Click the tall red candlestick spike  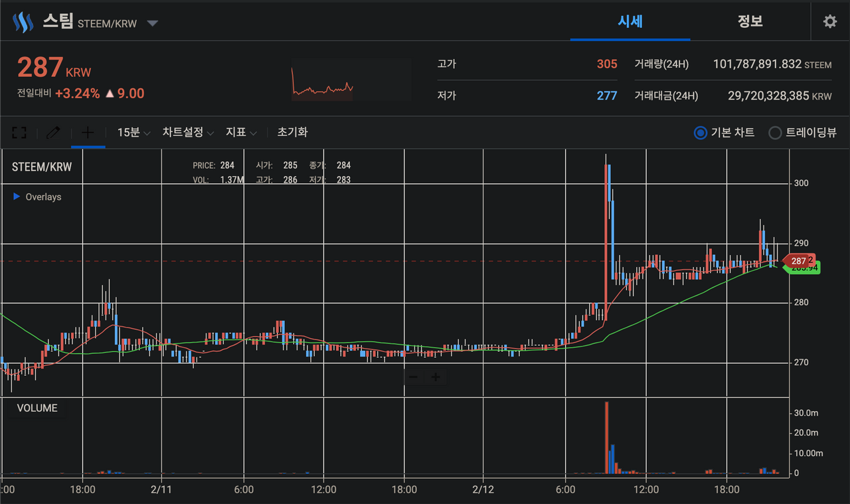607,242
